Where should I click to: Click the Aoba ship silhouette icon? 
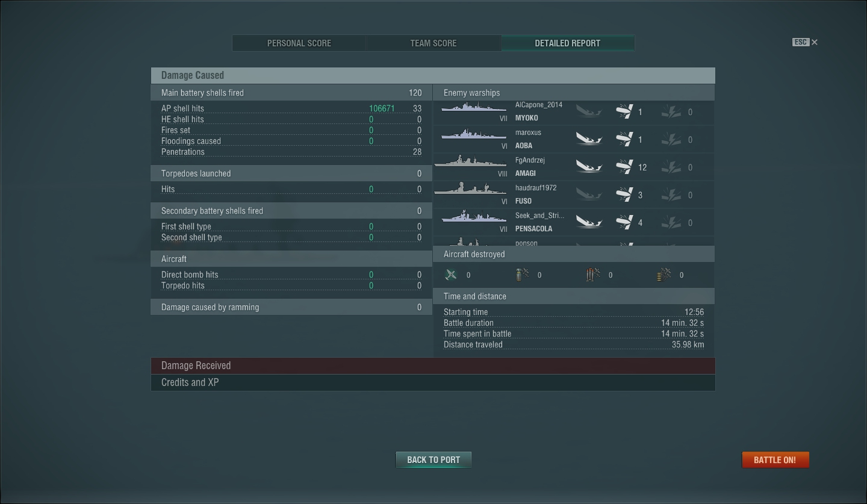pos(473,134)
